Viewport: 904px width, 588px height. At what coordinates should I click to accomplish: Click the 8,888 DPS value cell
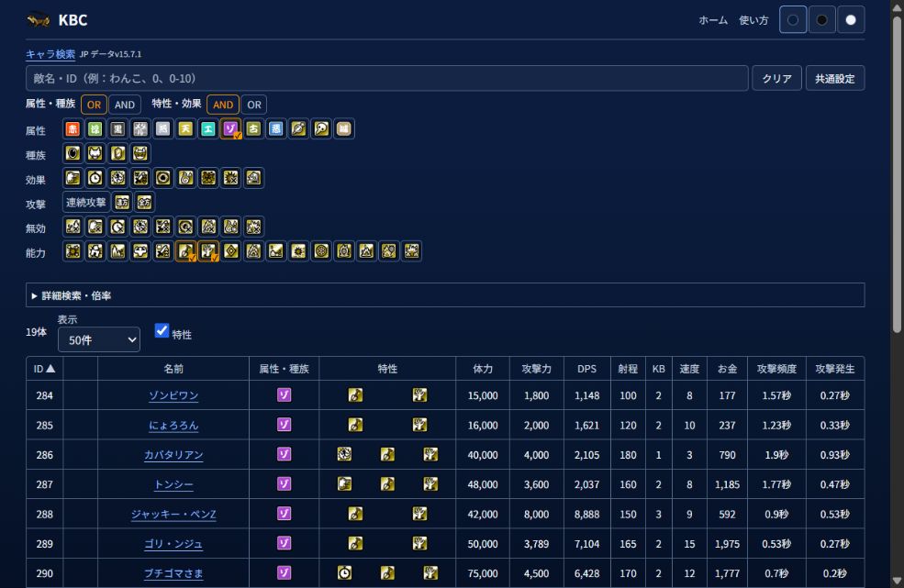click(x=586, y=515)
